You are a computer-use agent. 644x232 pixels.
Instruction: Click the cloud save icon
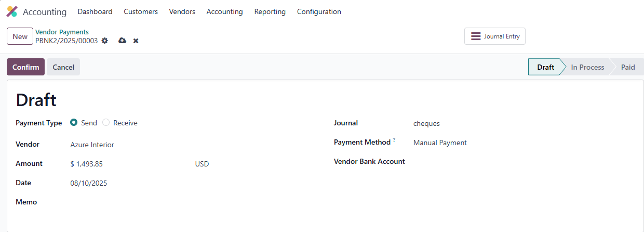(123, 41)
